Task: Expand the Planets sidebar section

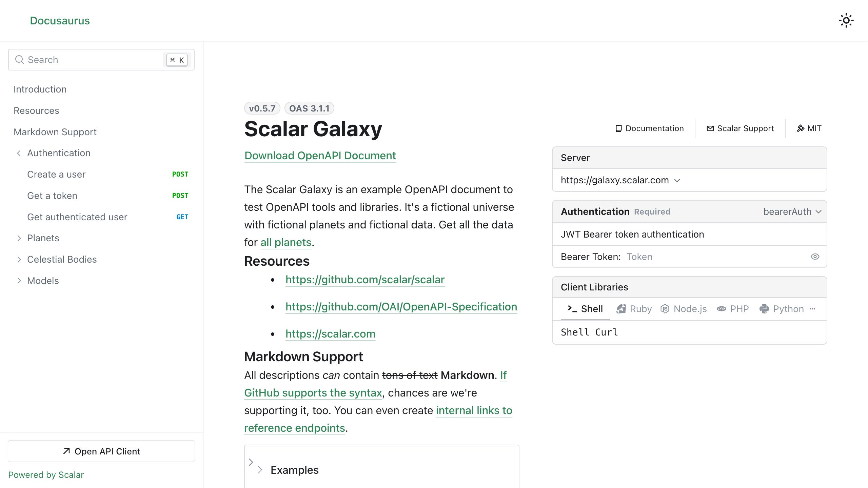Action: pyautogui.click(x=19, y=238)
